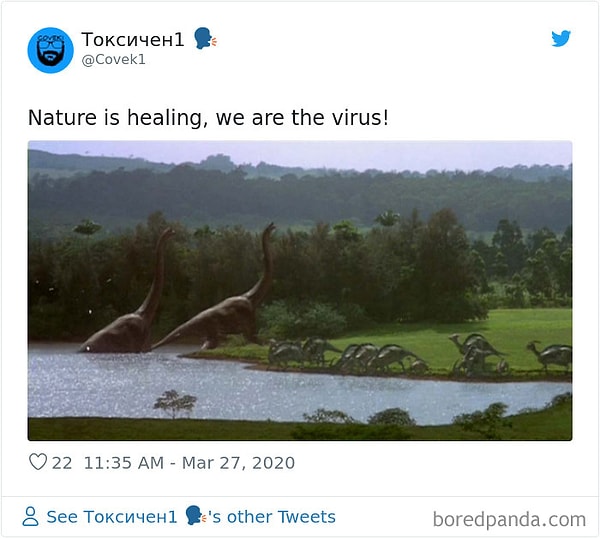The height and width of the screenshot is (538, 600).
Task: Open the Covek1 profile avatar
Action: point(51,50)
